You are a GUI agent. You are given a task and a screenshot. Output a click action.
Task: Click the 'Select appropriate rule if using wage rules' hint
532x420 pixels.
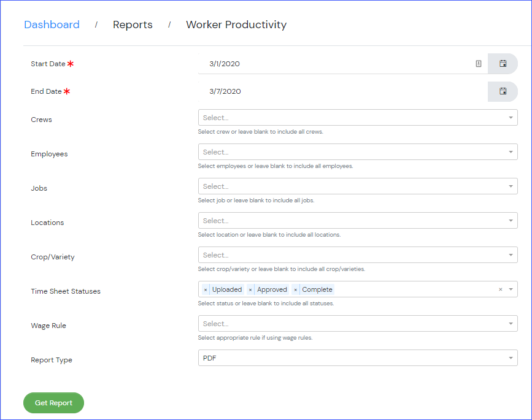pos(255,338)
